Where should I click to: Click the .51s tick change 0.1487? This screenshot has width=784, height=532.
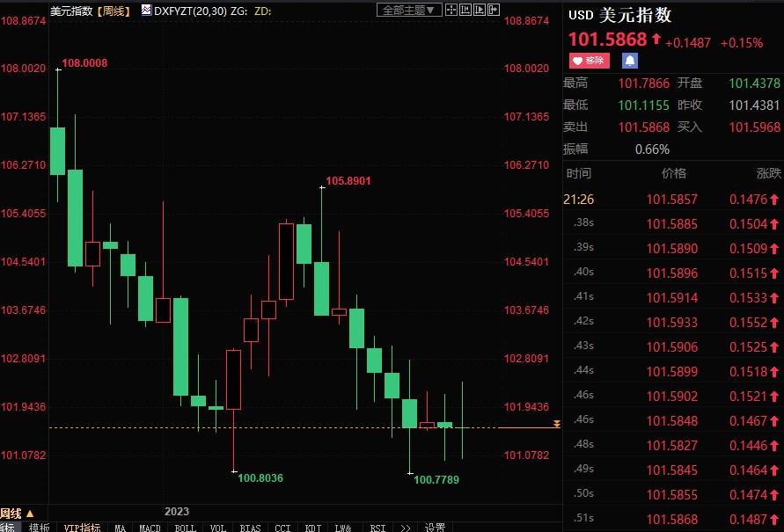pos(749,520)
